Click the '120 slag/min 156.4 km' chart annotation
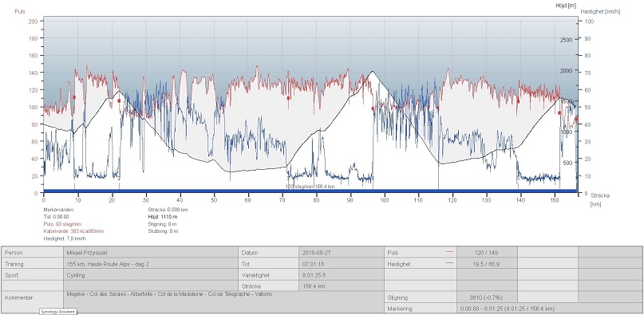This screenshot has height=315, width=644. click(310, 187)
